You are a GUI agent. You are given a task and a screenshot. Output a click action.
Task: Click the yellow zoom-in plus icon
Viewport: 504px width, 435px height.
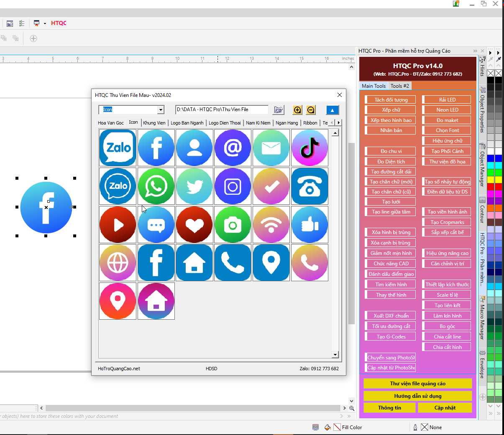point(297,110)
